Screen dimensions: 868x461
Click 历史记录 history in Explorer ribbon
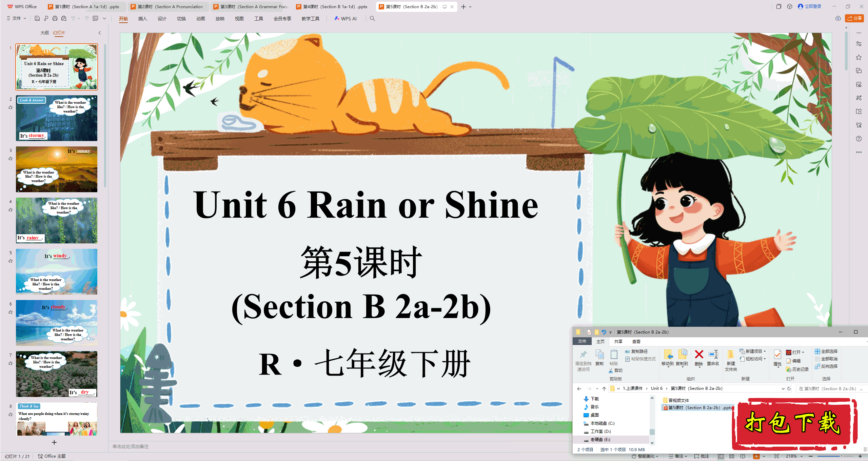pos(797,369)
